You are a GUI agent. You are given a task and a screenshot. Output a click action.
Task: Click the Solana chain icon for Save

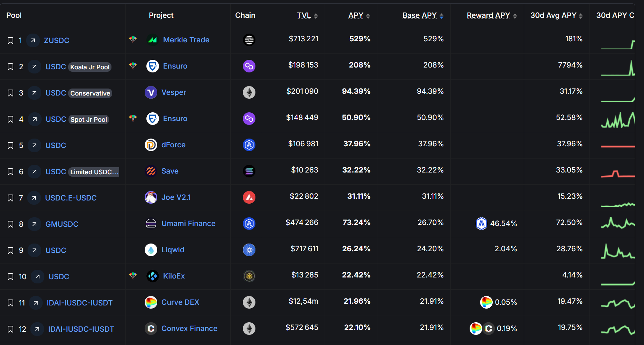249,171
